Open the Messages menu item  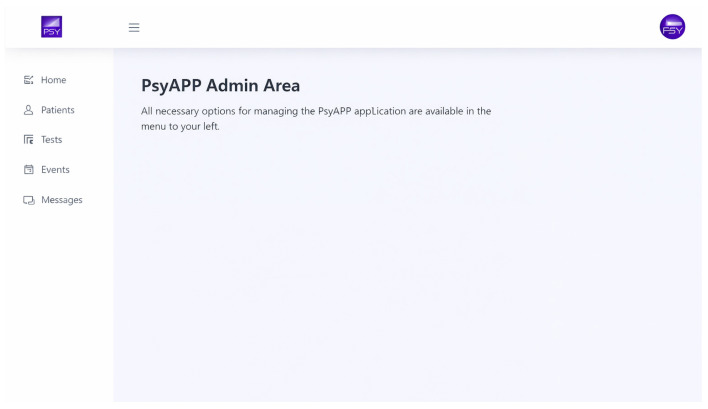pyautogui.click(x=62, y=200)
